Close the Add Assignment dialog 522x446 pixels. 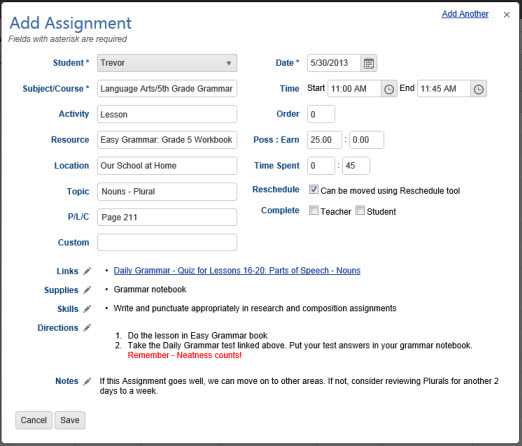pos(507,15)
